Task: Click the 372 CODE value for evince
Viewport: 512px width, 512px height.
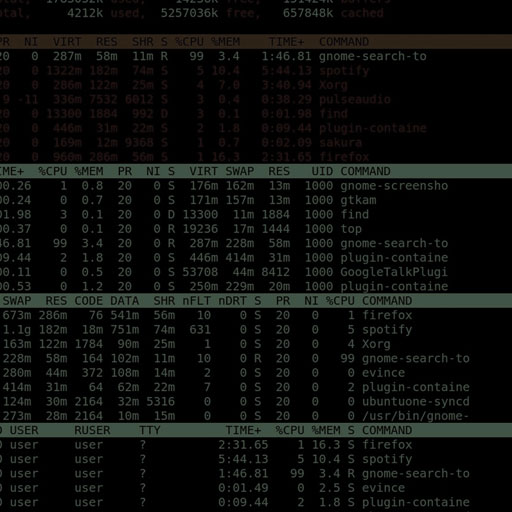Action: pyautogui.click(x=92, y=373)
